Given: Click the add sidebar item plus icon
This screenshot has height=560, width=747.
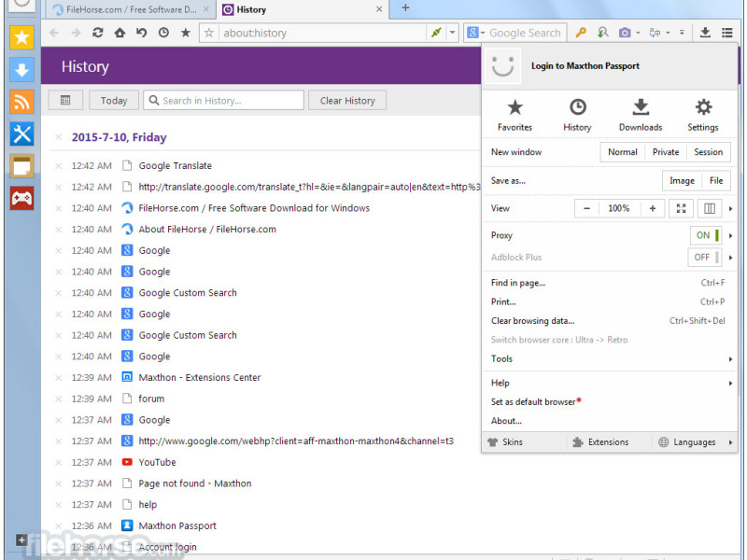Looking at the screenshot, I should click(x=21, y=540).
